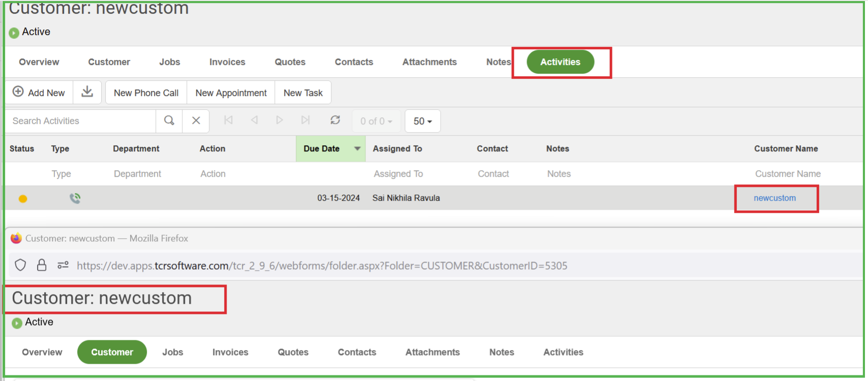Click the search magnifier icon
This screenshot has height=381, width=868.
(169, 121)
